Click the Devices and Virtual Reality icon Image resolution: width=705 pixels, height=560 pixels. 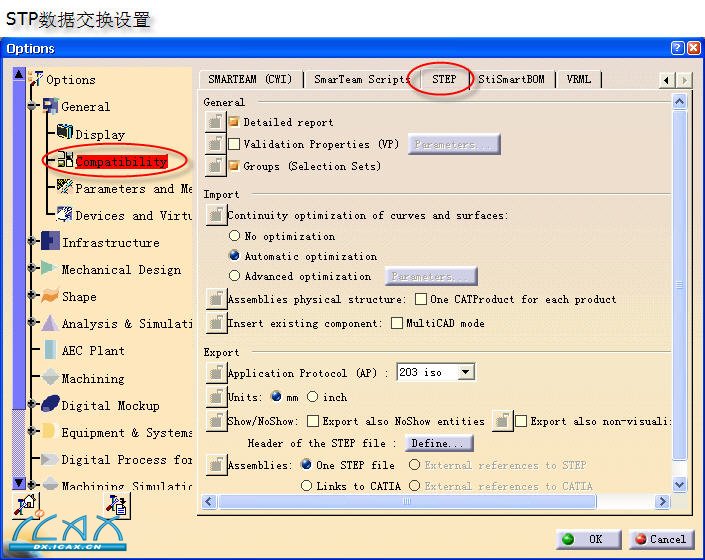[x=65, y=213]
